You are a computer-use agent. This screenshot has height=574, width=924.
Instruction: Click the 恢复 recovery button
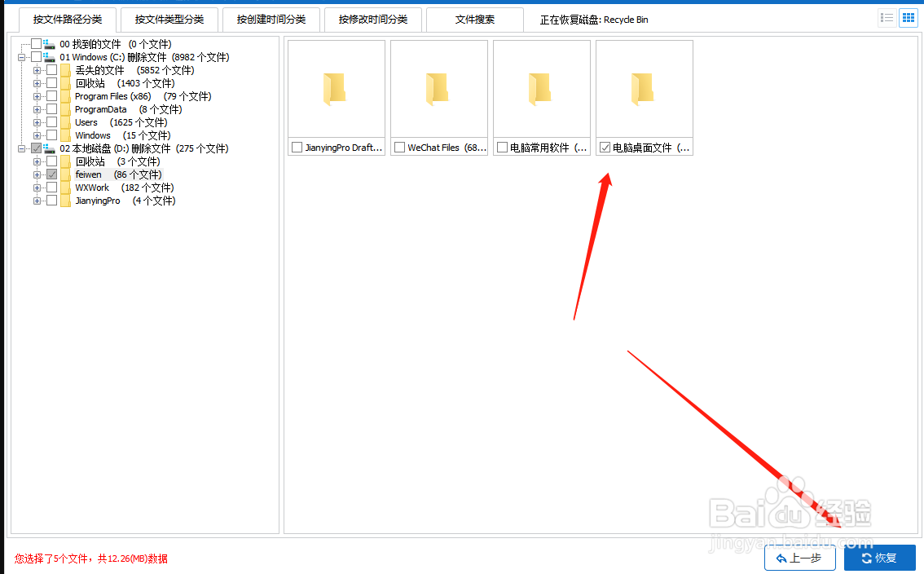879,558
